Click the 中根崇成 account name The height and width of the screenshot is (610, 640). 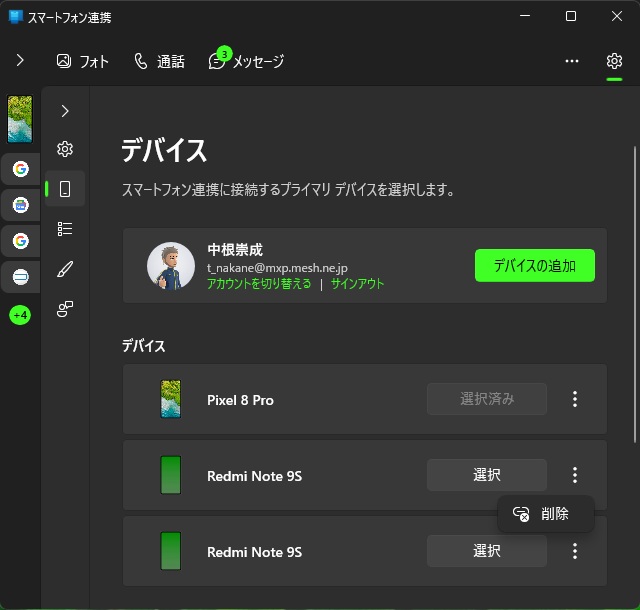(235, 249)
